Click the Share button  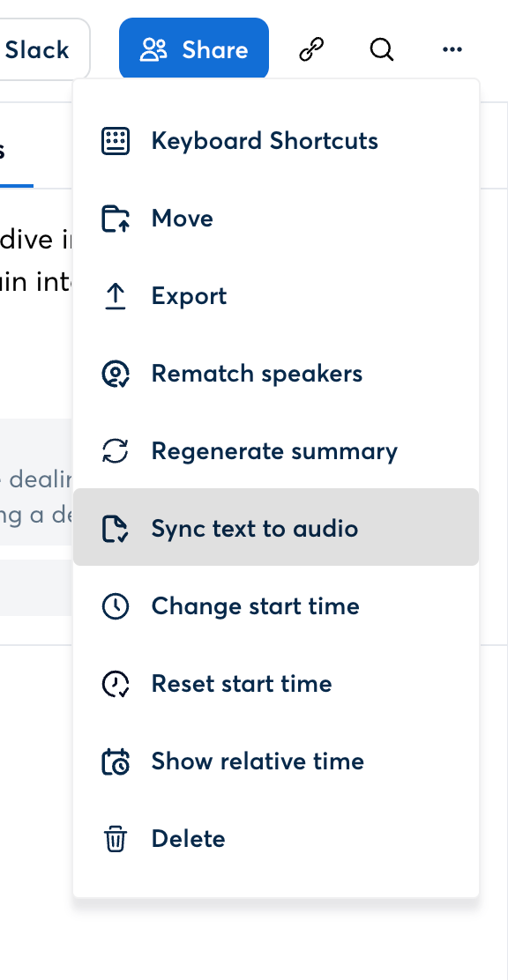pos(193,50)
